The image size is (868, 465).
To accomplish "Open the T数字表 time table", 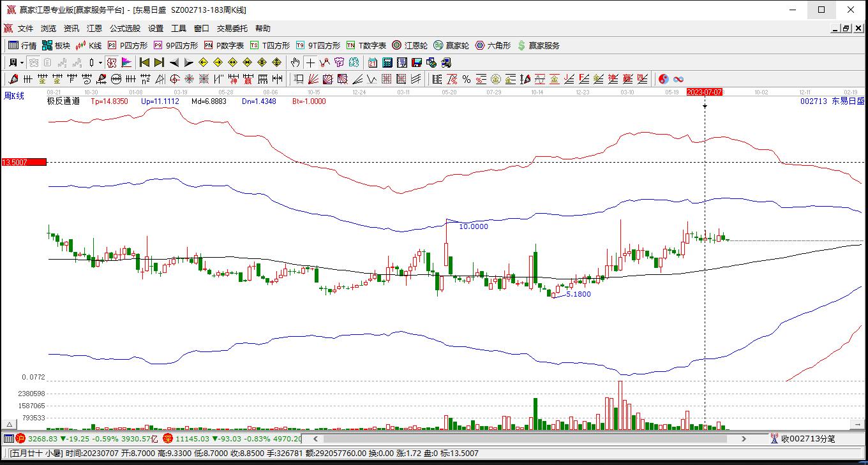I will [366, 45].
